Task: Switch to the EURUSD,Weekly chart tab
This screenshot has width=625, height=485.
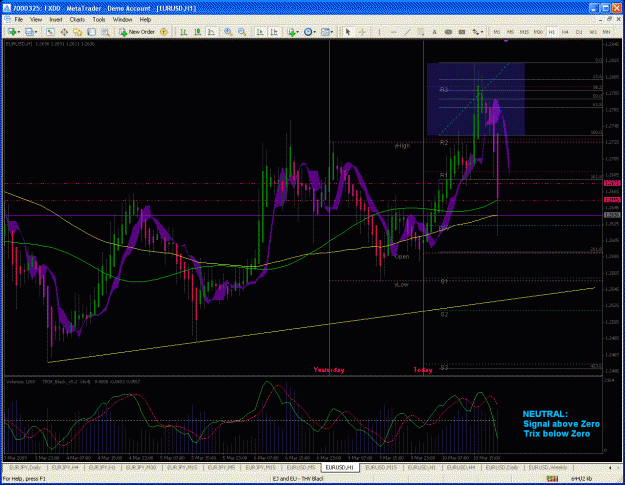Action: [548, 467]
